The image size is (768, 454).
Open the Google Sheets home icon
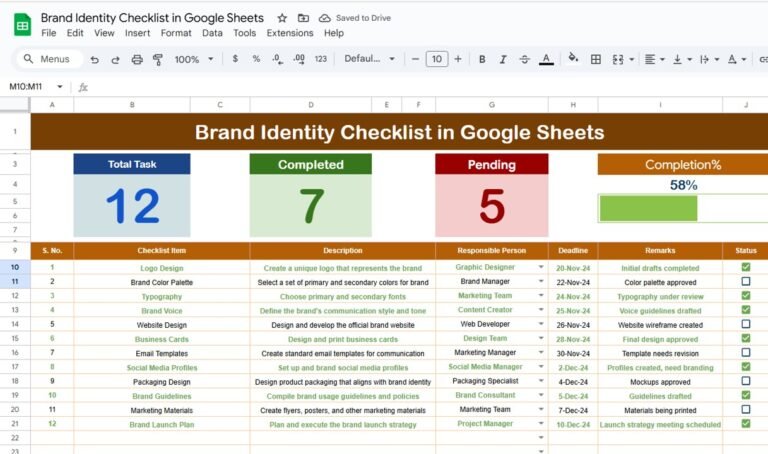pos(22,25)
